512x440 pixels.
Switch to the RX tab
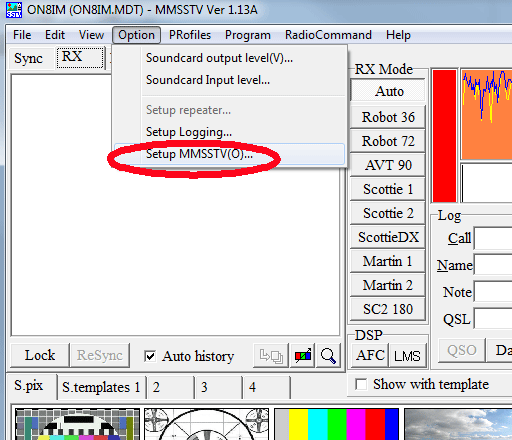[x=80, y=57]
